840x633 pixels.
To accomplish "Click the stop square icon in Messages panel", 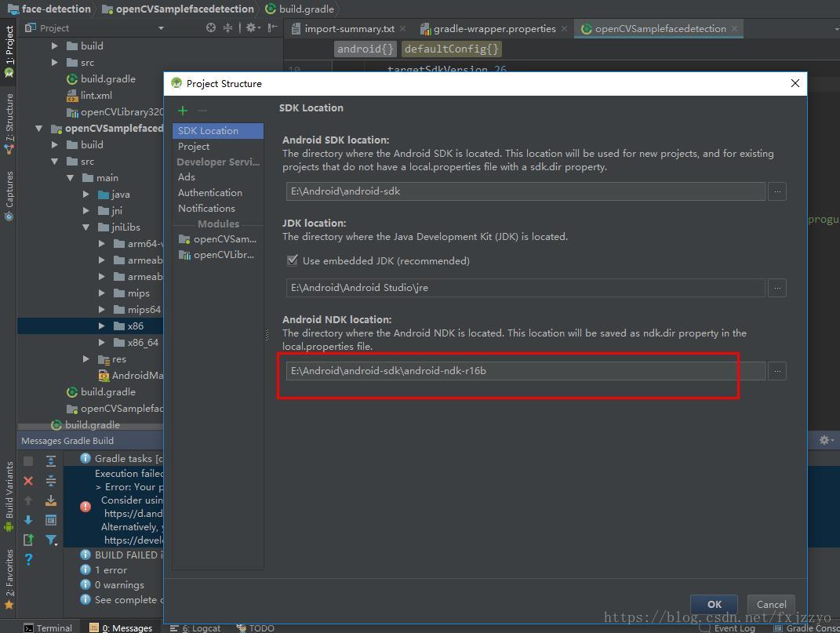I will (x=28, y=461).
